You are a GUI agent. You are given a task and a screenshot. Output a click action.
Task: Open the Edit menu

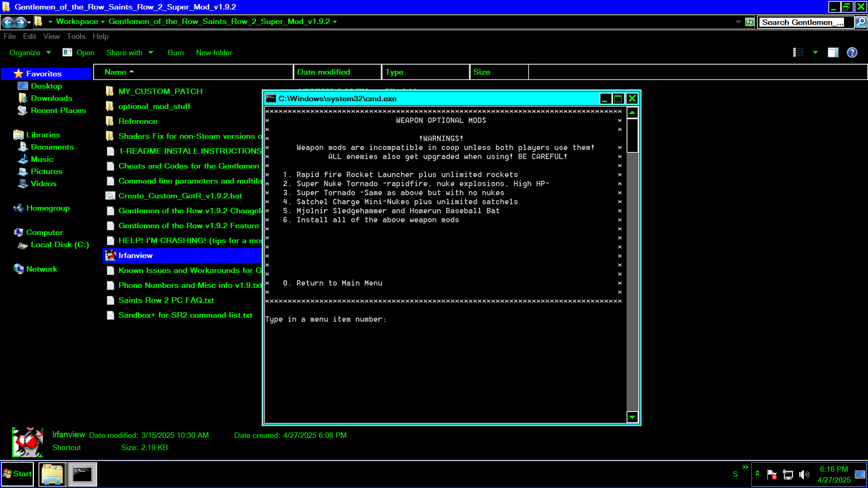pyautogui.click(x=29, y=37)
